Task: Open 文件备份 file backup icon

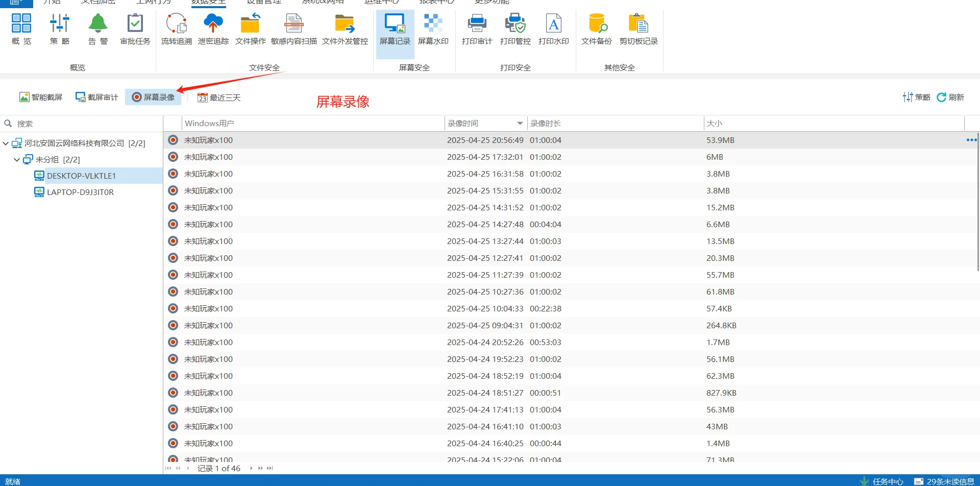Action: [x=596, y=30]
